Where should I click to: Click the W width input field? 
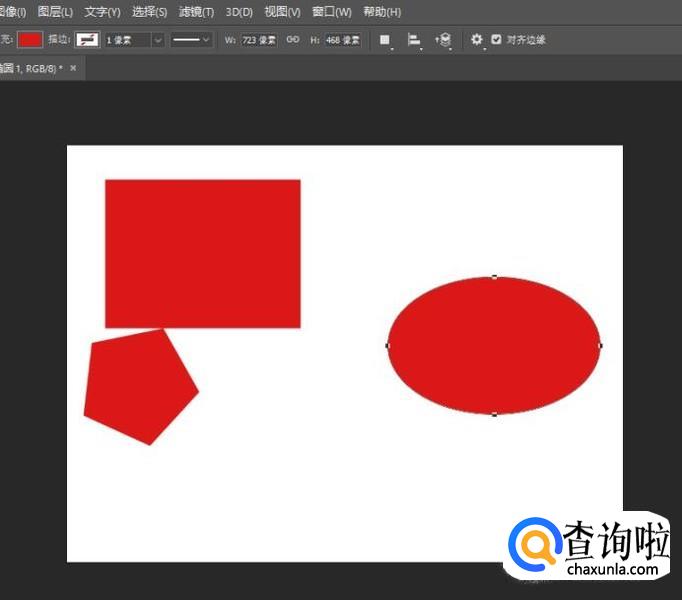pyautogui.click(x=258, y=40)
